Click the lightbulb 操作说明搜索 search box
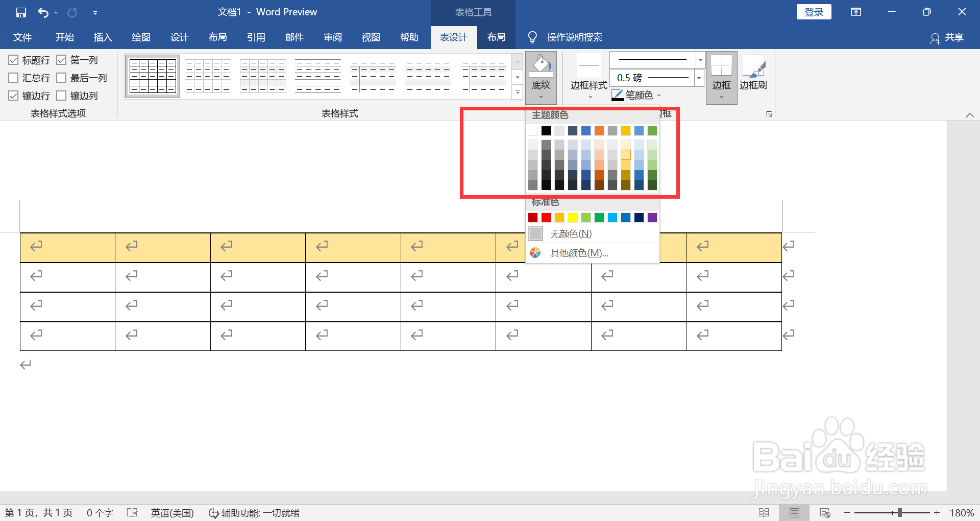Screen dimensions: 980x521 566,37
